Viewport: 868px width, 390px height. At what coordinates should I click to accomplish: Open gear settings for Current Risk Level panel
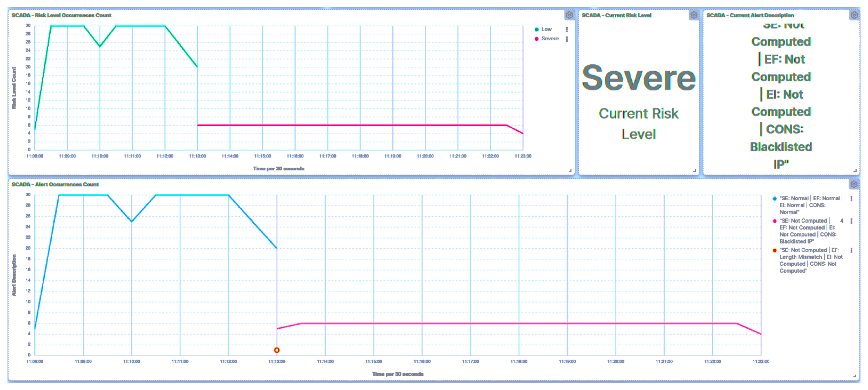pyautogui.click(x=693, y=15)
